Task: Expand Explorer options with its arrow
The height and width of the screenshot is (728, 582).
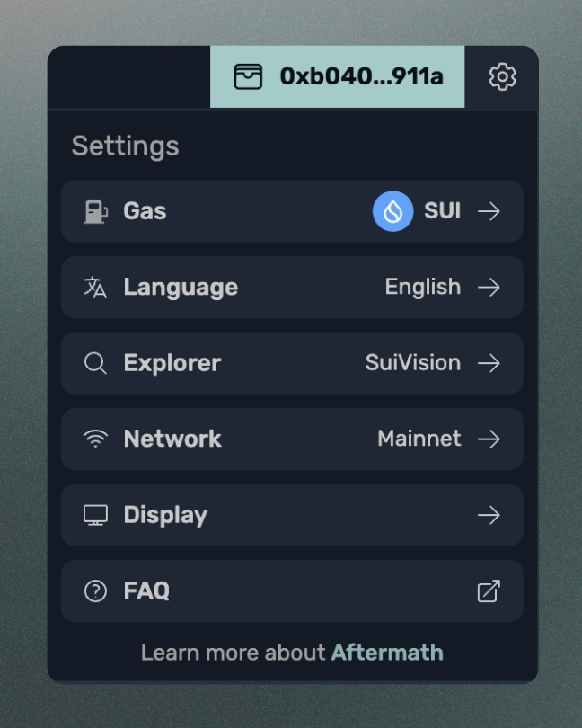Action: 489,363
